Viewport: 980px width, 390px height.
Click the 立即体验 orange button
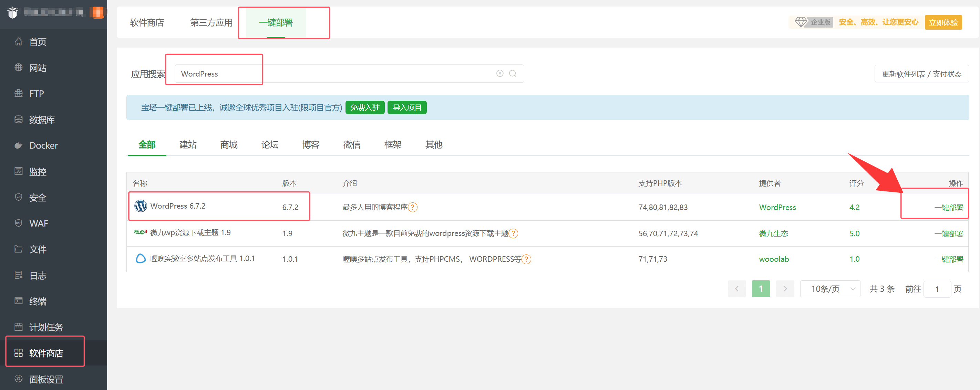(x=943, y=22)
